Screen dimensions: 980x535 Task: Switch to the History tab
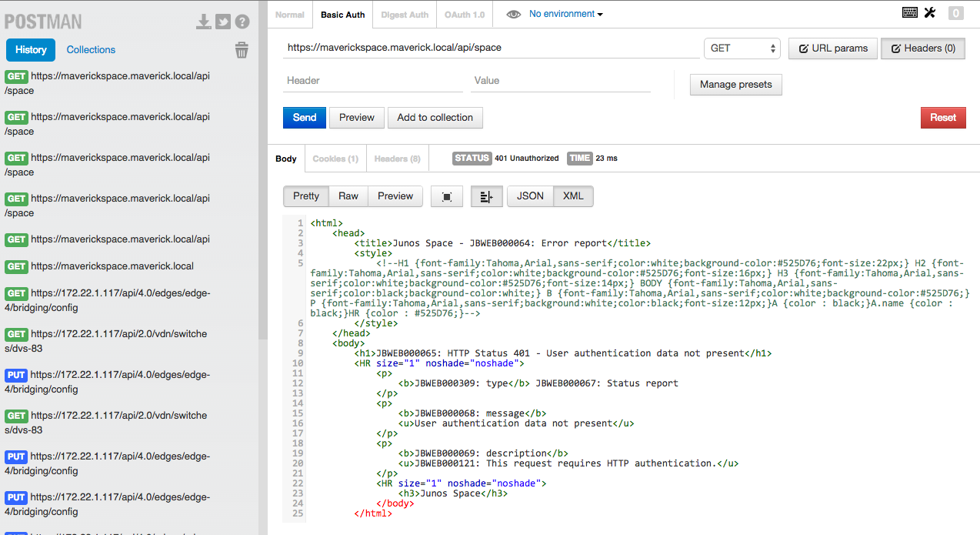[31, 50]
